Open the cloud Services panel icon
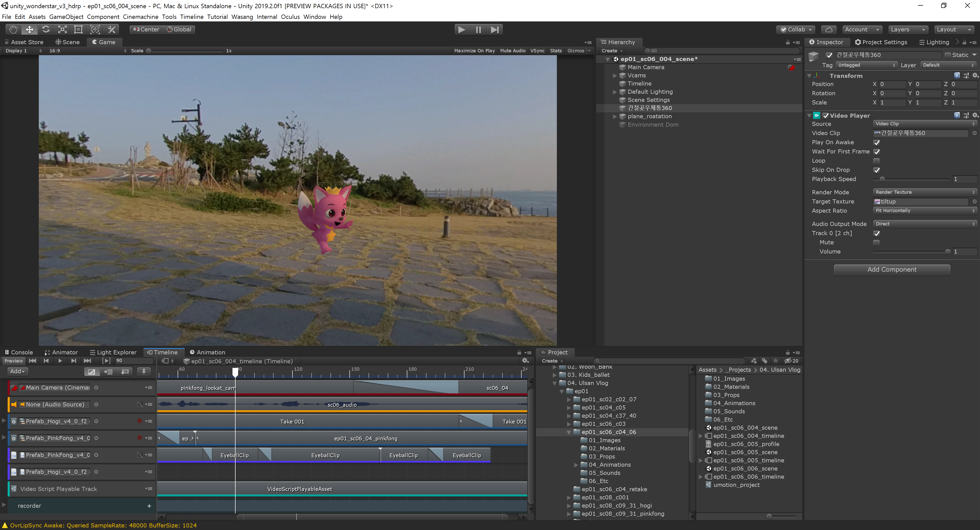980x530 pixels. coord(829,29)
